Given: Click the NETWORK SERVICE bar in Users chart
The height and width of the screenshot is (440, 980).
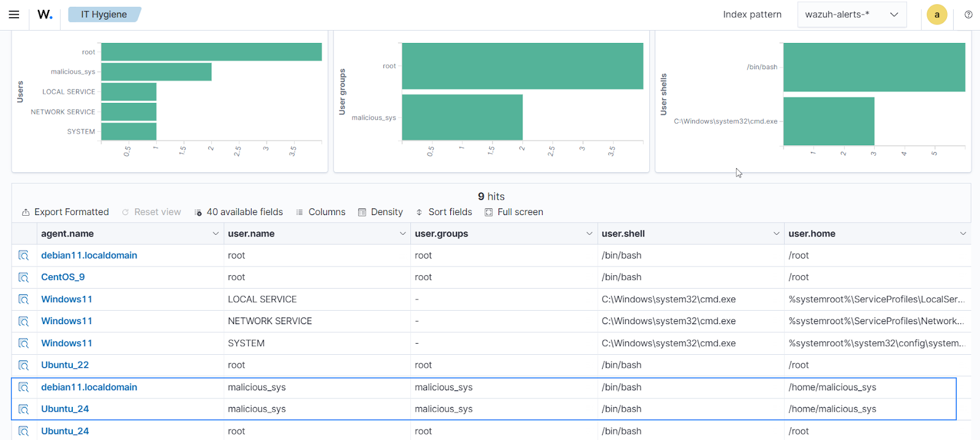Looking at the screenshot, I should pyautogui.click(x=129, y=112).
